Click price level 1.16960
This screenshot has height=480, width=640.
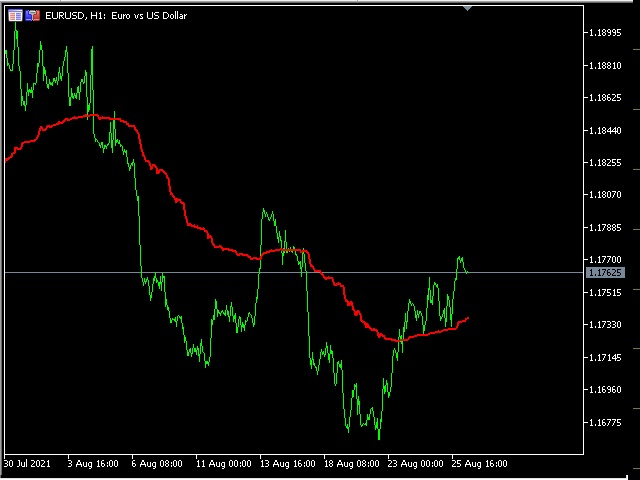point(605,390)
